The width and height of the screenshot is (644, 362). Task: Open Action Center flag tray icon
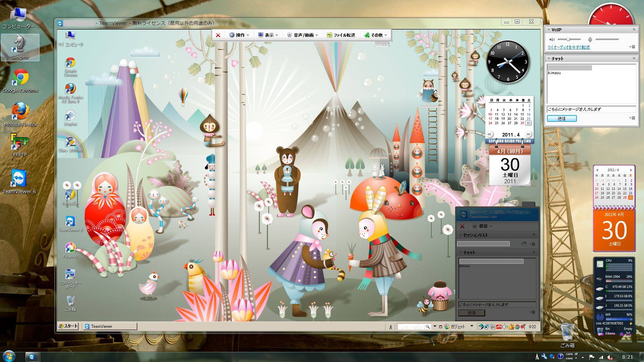coord(592,357)
